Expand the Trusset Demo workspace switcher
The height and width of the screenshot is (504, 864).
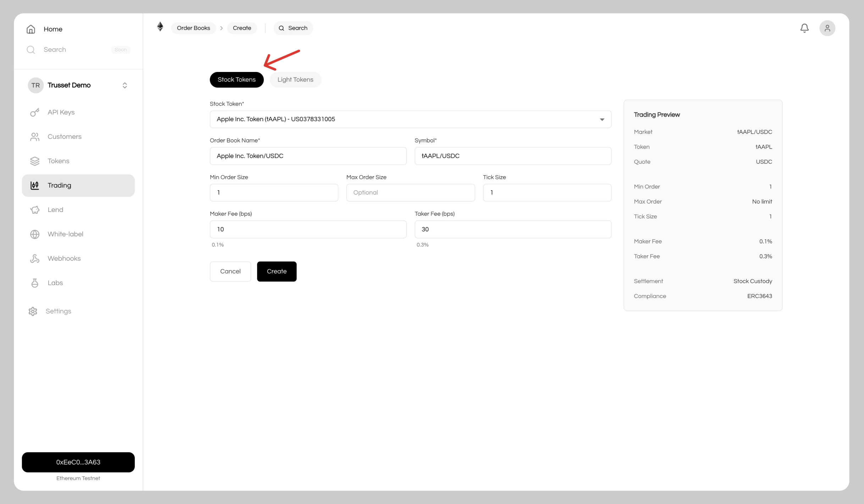(125, 85)
